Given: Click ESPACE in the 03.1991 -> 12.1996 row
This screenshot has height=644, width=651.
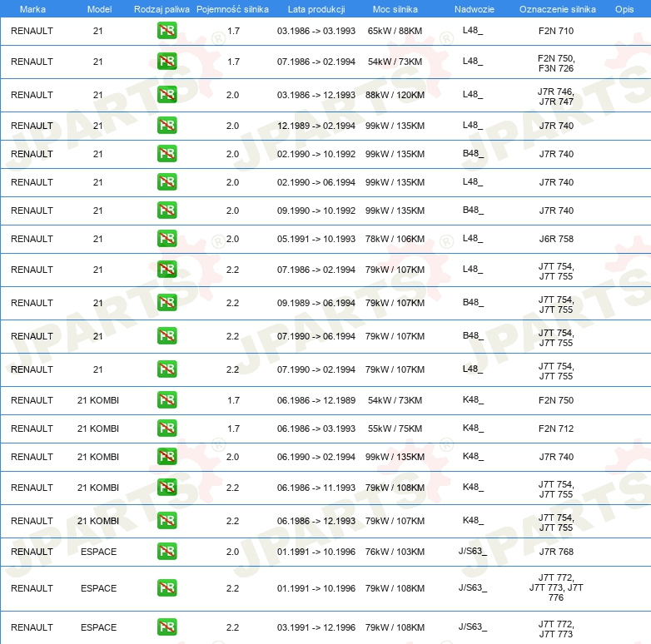Looking at the screenshot, I should (98, 627).
